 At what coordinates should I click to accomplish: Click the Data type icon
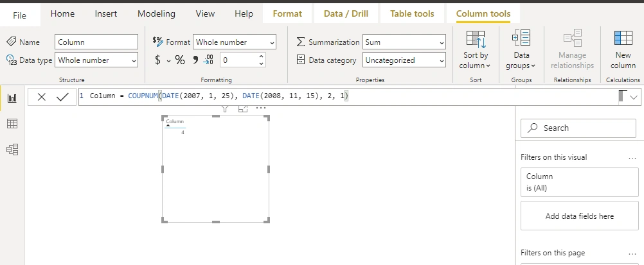pyautogui.click(x=11, y=60)
